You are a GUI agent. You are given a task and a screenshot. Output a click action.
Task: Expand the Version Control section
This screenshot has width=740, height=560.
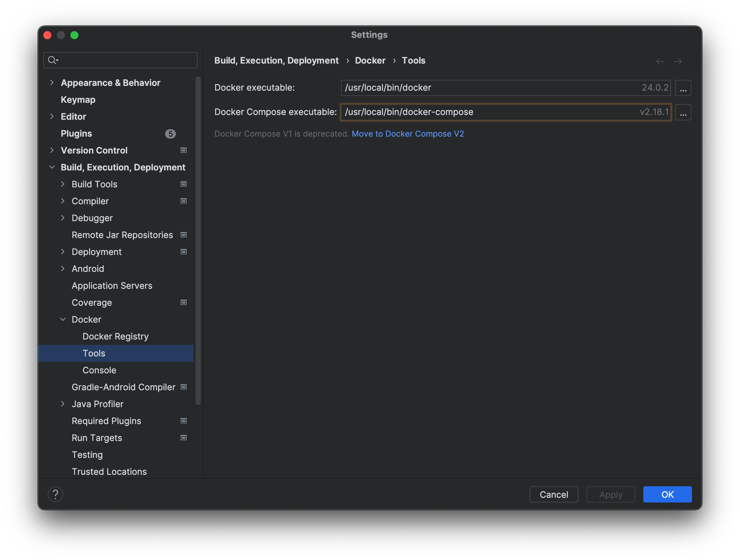(x=52, y=150)
